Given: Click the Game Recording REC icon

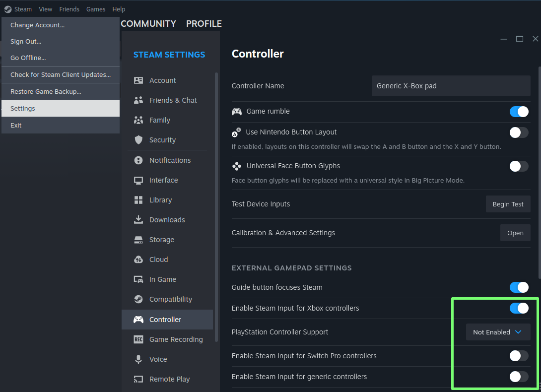Looking at the screenshot, I should point(139,339).
